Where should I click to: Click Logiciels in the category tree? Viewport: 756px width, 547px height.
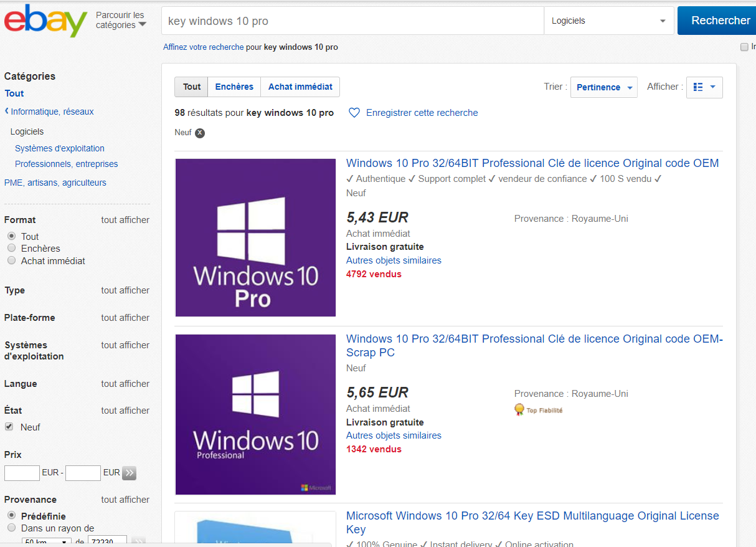tap(27, 131)
